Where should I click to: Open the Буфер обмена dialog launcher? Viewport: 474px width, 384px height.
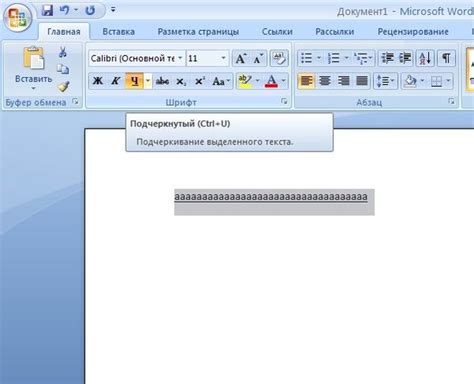(76, 101)
